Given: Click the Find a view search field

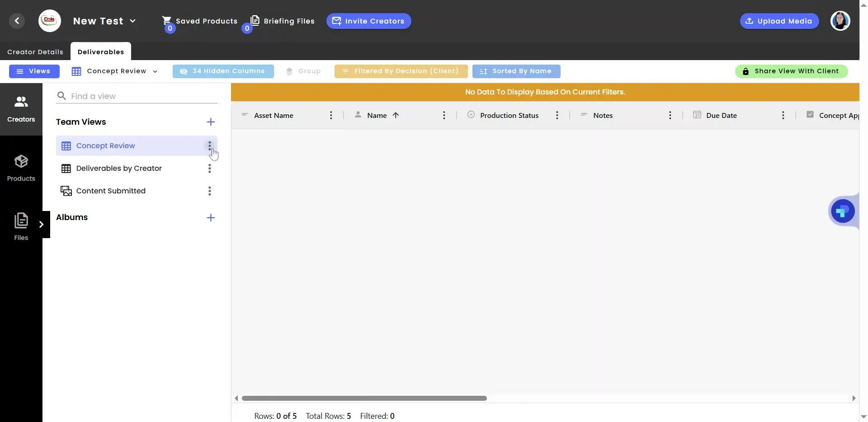Looking at the screenshot, I should [136, 96].
